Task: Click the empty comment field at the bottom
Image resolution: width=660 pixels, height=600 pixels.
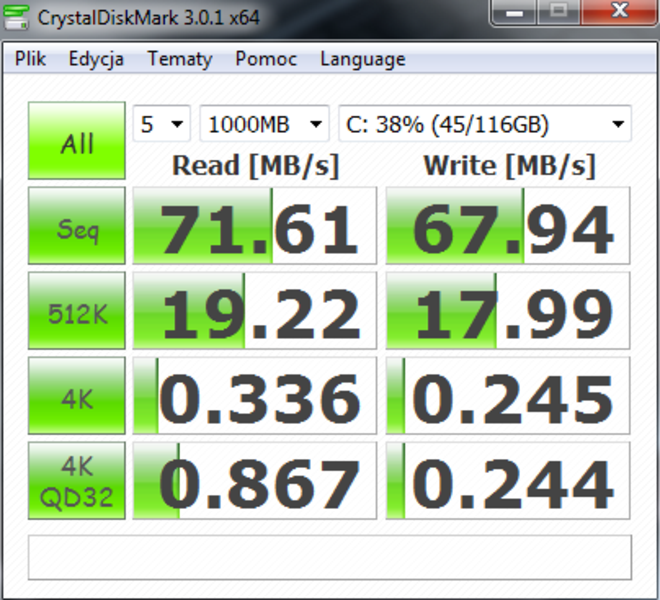Action: [x=330, y=557]
